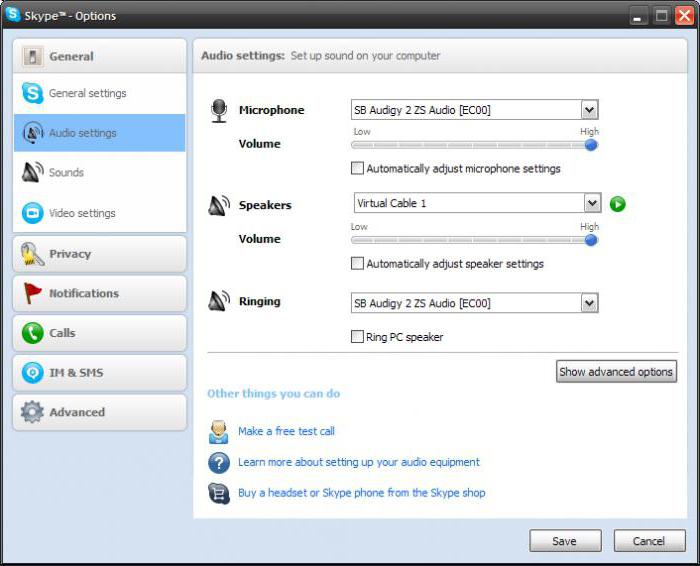Click the IM & SMS bubble icon
The height and width of the screenshot is (566, 700).
pos(33,372)
